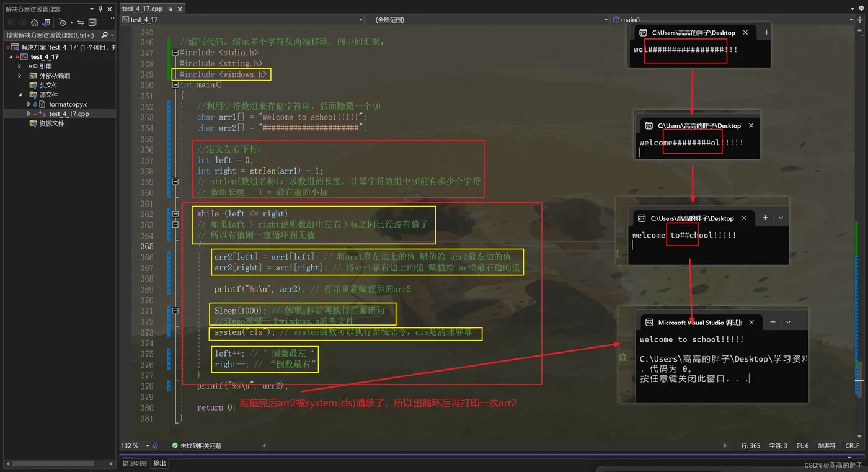Add new tab in Microsoft Visual Studio debug console
Image resolution: width=868 pixels, height=472 pixels.
click(773, 322)
